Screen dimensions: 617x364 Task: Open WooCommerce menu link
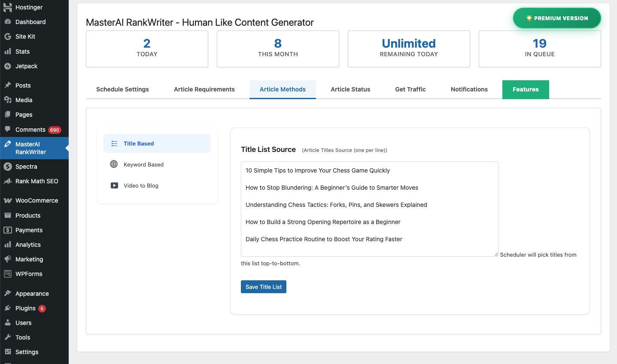pos(34,200)
